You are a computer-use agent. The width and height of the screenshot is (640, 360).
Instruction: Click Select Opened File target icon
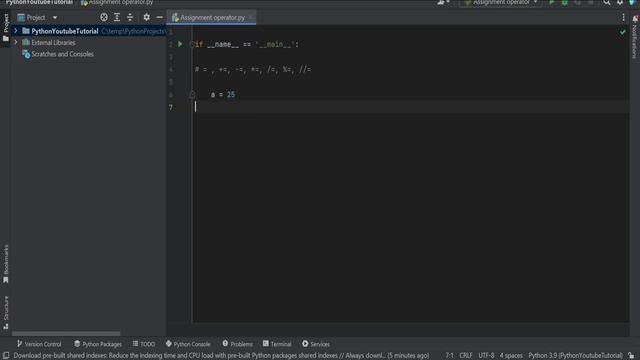click(x=104, y=17)
